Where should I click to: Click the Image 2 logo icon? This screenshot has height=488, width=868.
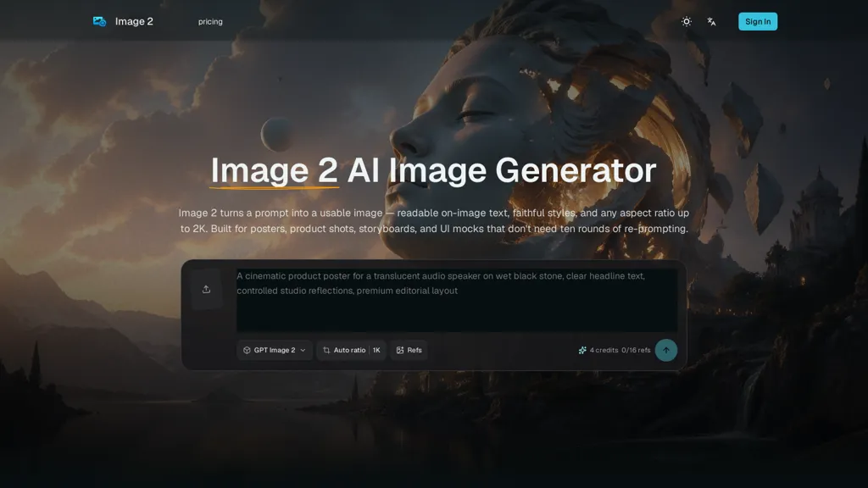[100, 21]
